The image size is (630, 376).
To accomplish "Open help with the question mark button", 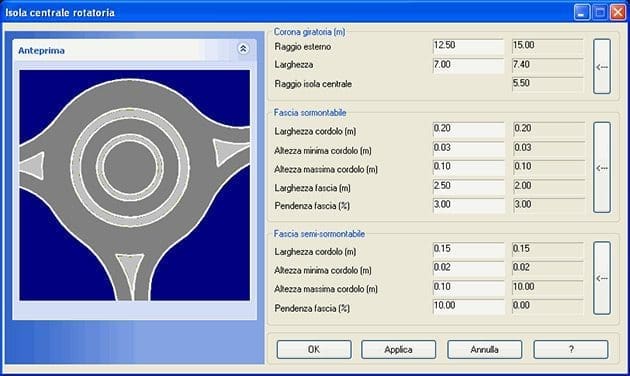I will pos(571,349).
